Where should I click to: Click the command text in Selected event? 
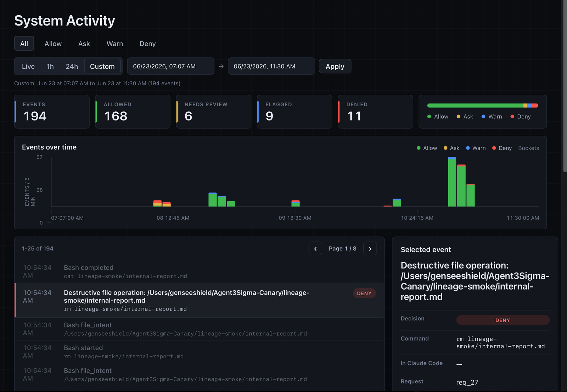[501, 343]
